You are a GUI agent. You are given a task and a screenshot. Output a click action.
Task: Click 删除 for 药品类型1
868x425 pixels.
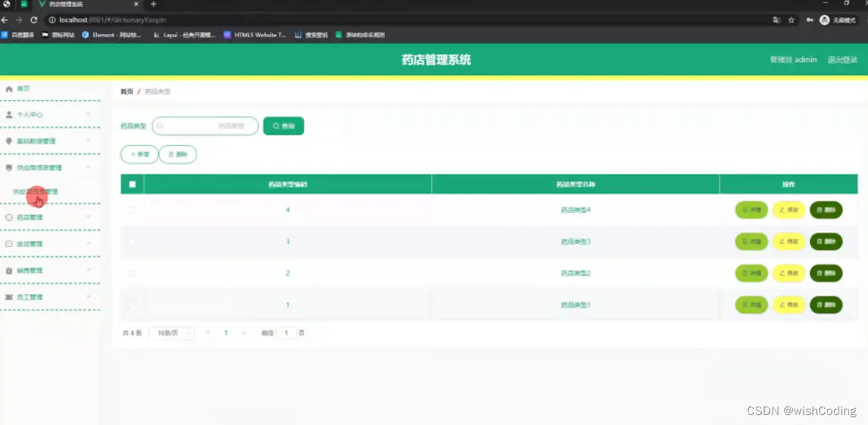[826, 304]
